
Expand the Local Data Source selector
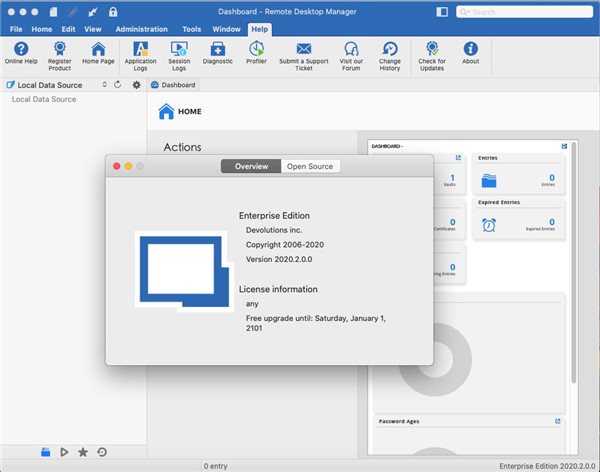pos(104,85)
